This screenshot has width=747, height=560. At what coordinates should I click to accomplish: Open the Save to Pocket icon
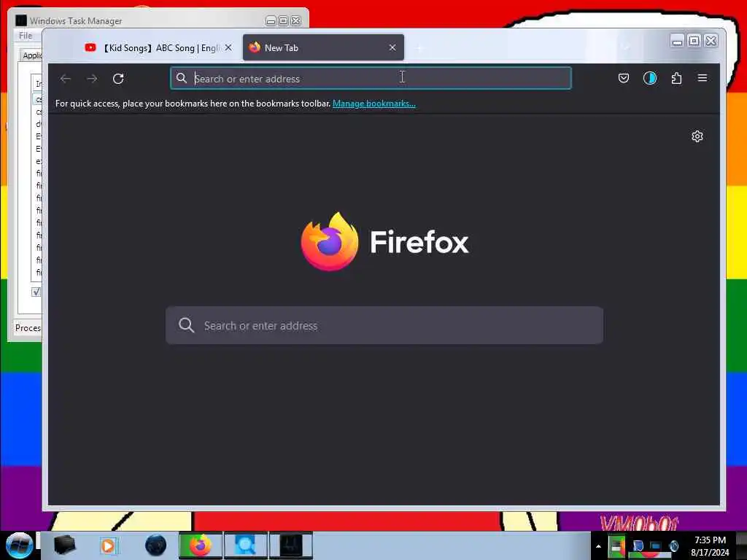point(623,78)
